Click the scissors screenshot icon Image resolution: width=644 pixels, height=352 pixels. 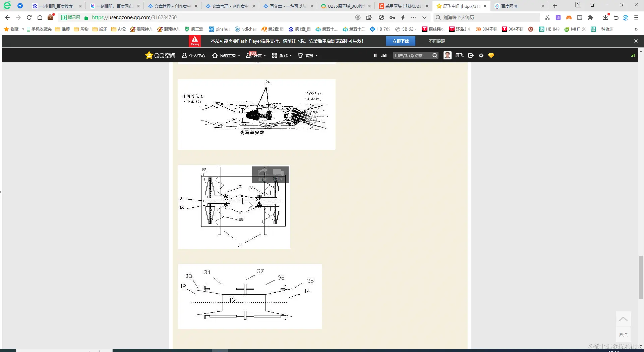547,17
